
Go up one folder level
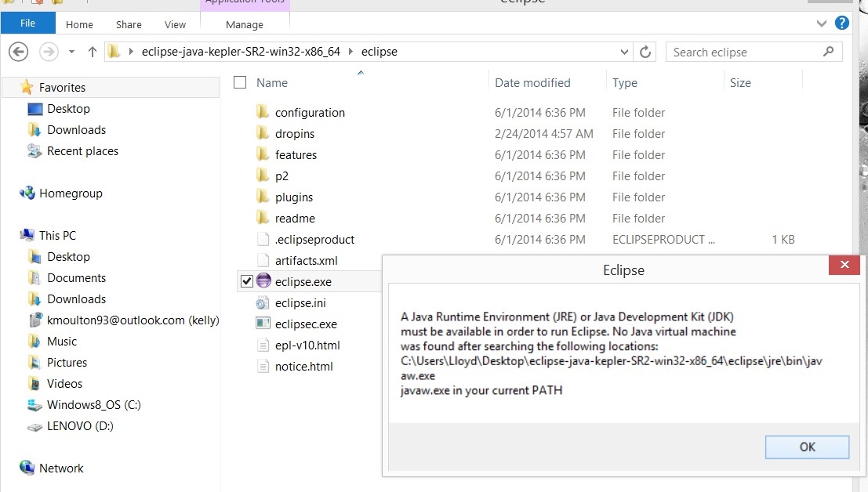[x=92, y=52]
